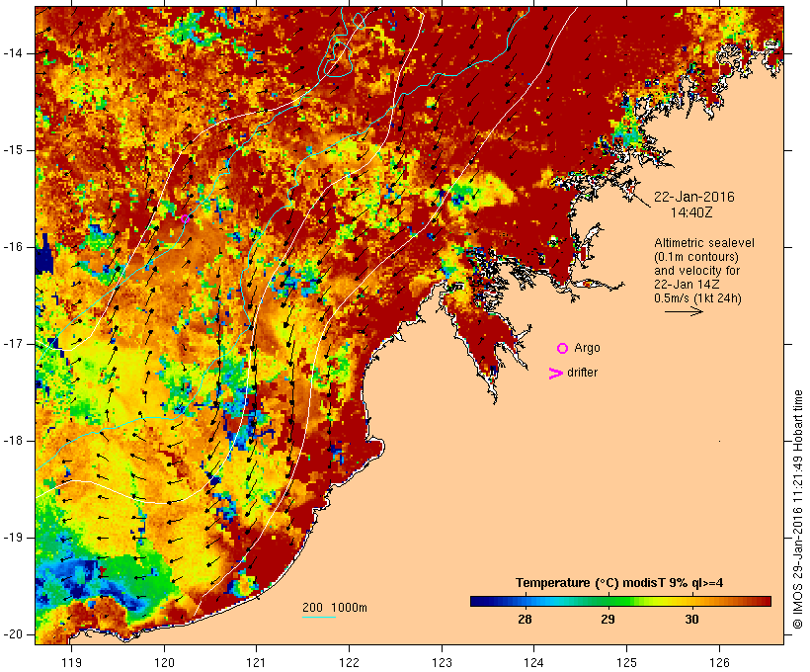Screen dimensions: 810x672
Task: Click the -19 latitude axis label
Action: (13, 538)
